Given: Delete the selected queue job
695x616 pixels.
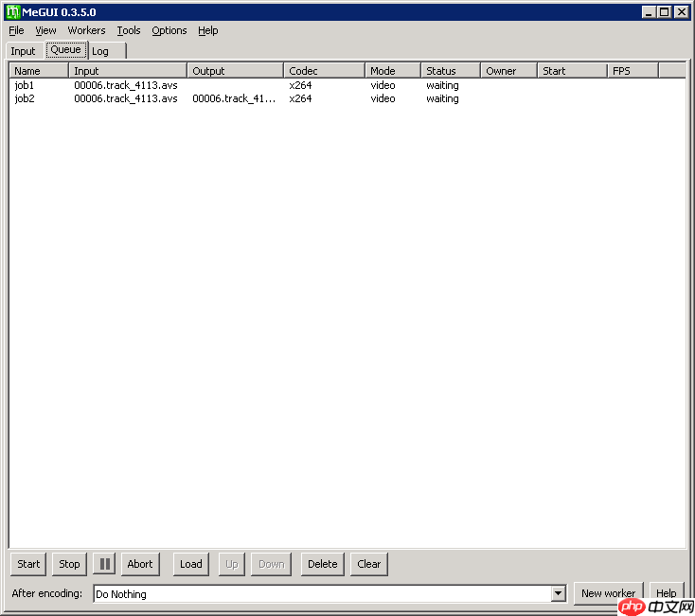Looking at the screenshot, I should (322, 564).
